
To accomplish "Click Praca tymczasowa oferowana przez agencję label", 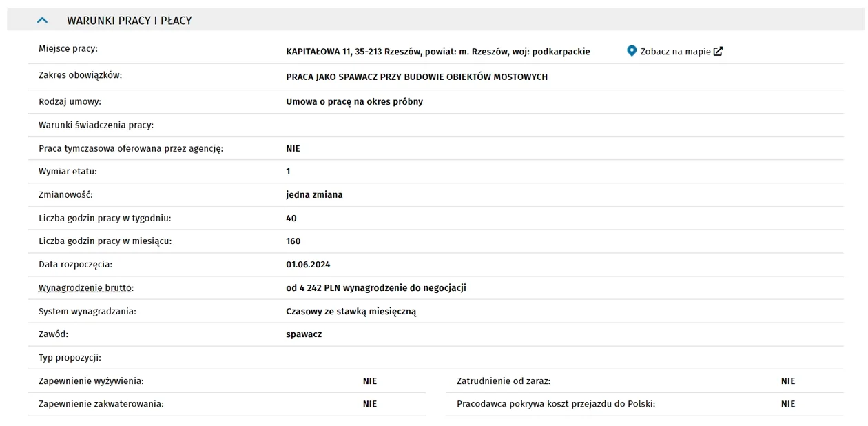I will 131,149.
